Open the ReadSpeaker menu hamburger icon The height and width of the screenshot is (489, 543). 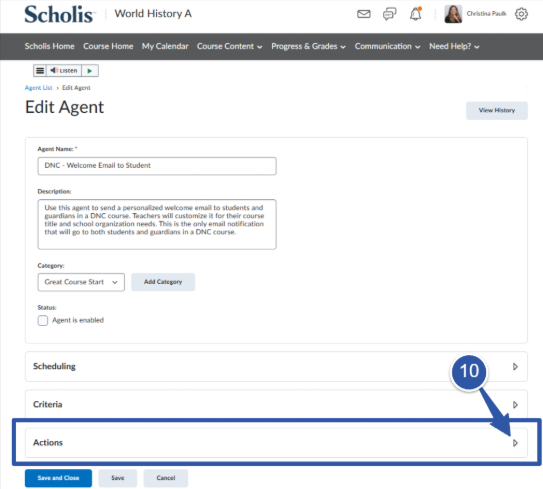(40, 71)
